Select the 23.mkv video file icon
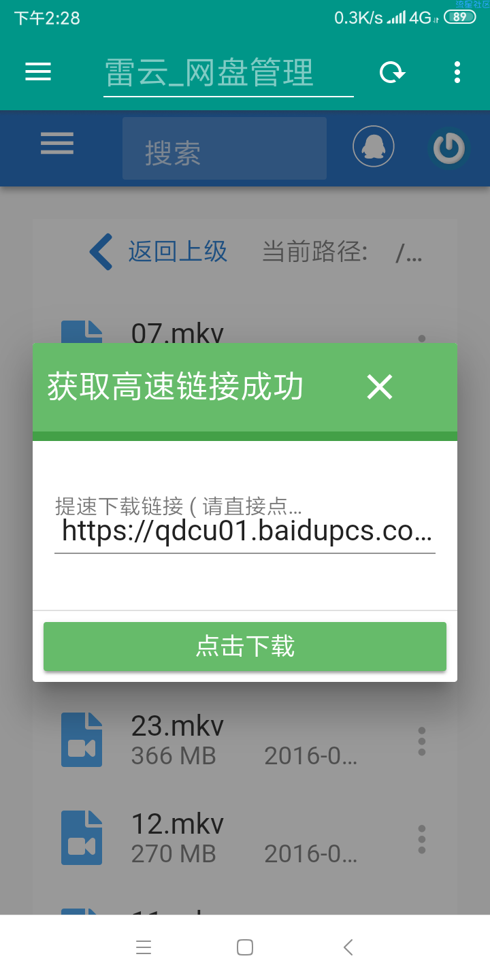Viewport: 490px width, 980px height. pyautogui.click(x=82, y=740)
